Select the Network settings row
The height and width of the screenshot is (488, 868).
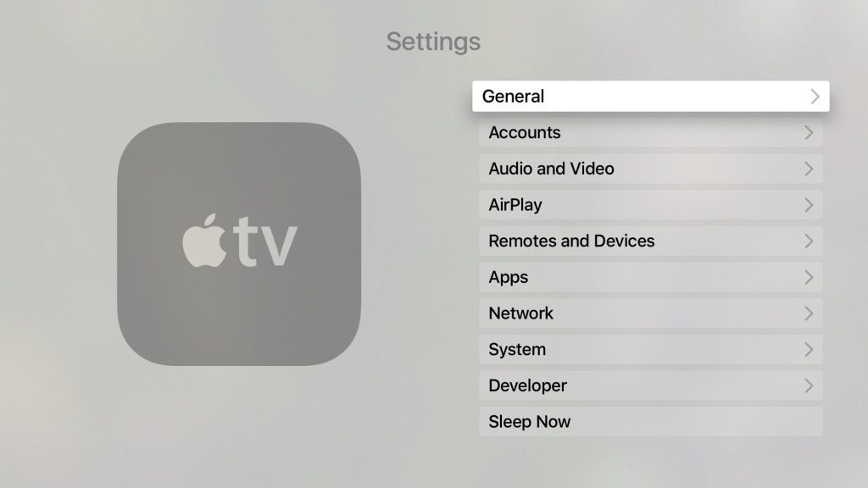650,313
